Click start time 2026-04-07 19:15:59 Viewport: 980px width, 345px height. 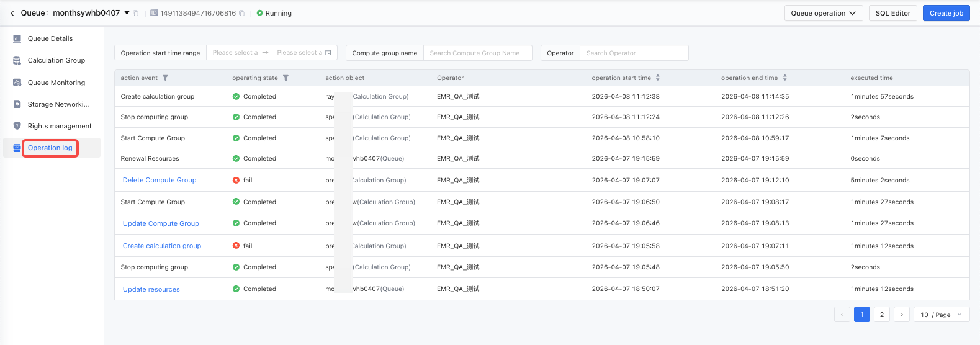coord(626,159)
